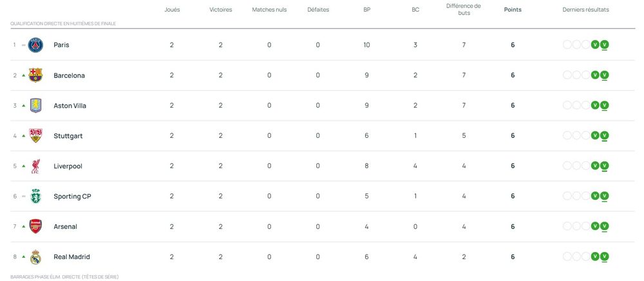
Task: Open the Stuttgart team link
Action: pyautogui.click(x=68, y=136)
